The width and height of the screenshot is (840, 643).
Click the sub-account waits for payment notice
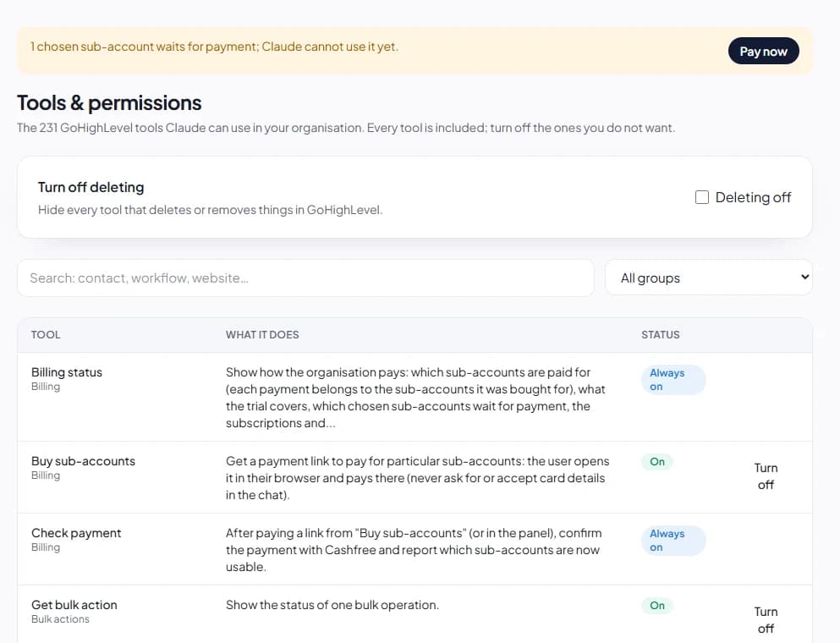pyautogui.click(x=214, y=47)
